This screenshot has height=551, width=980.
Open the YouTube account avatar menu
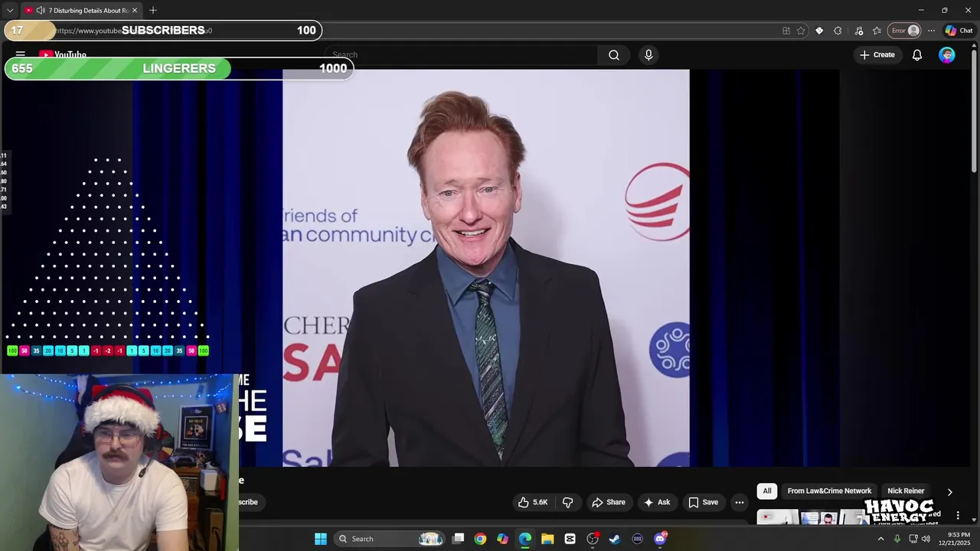[947, 55]
